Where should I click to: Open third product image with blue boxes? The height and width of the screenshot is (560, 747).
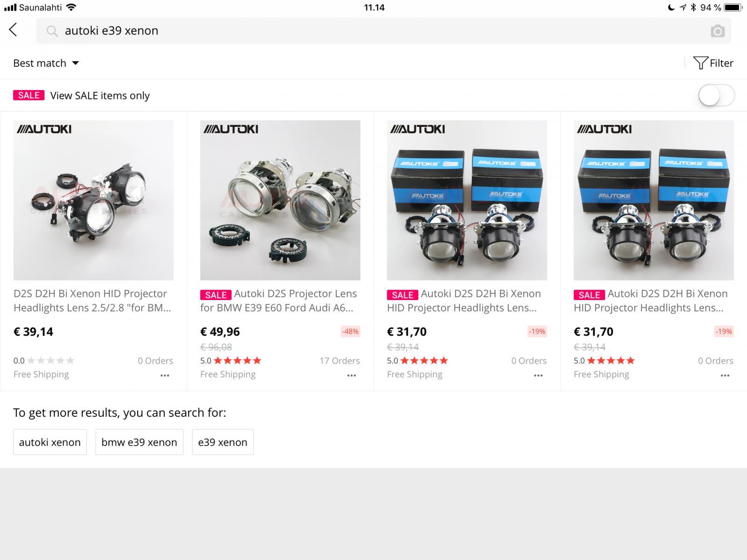[467, 200]
